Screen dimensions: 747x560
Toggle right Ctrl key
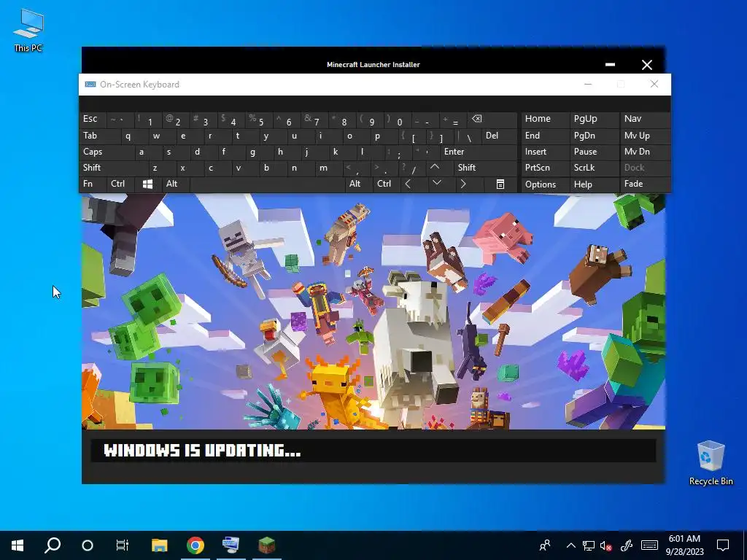385,184
